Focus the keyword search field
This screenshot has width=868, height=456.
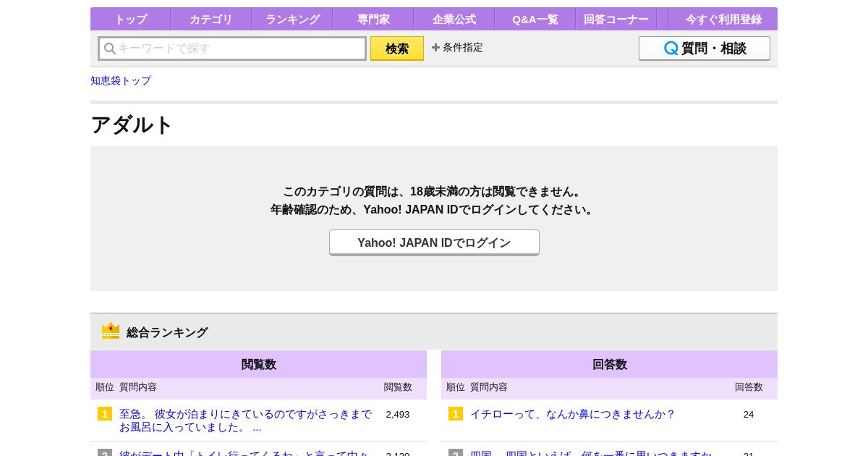232,48
